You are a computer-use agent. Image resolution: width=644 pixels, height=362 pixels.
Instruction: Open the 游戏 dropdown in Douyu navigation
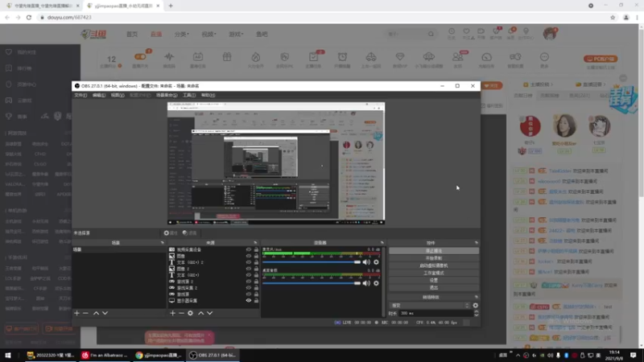click(x=236, y=34)
